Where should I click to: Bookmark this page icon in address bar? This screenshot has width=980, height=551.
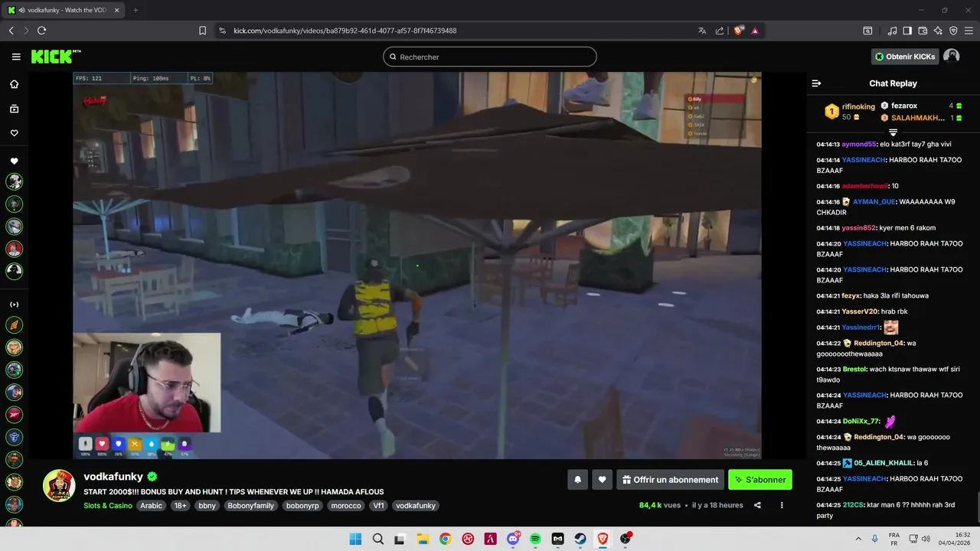pos(202,31)
